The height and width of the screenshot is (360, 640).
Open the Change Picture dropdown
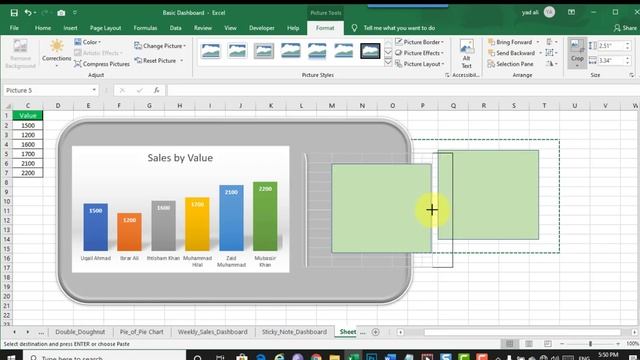(160, 46)
